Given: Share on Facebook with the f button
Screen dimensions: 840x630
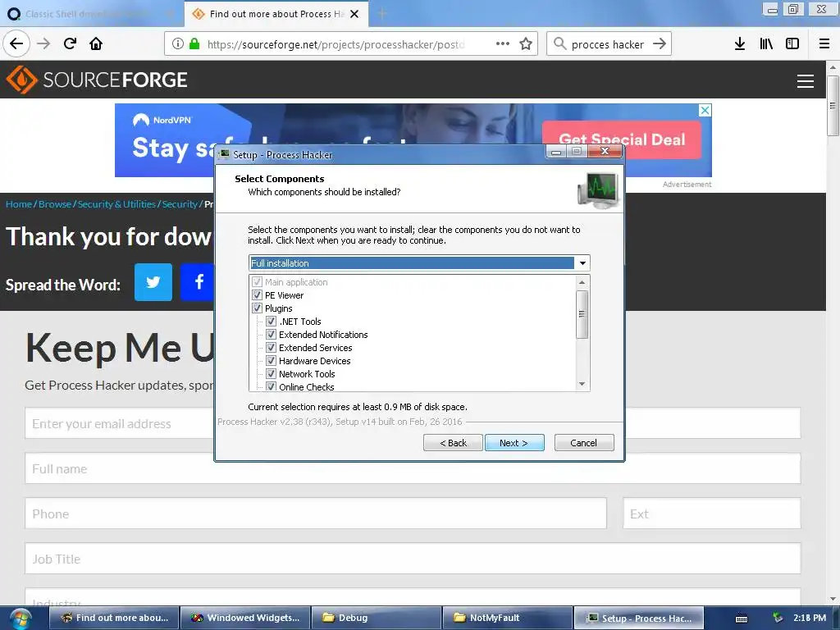Looking at the screenshot, I should (198, 282).
